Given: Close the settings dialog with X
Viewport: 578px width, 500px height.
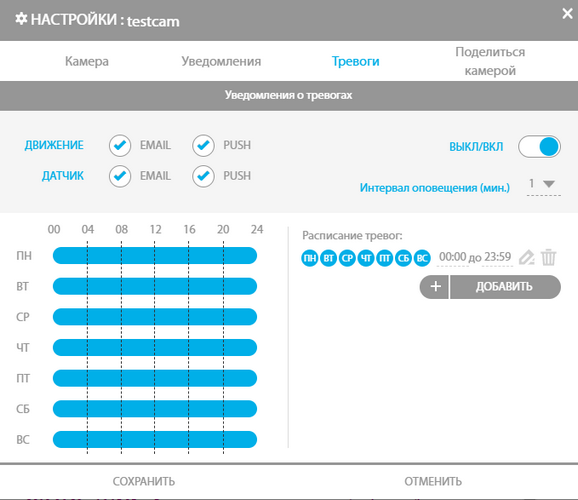Looking at the screenshot, I should [567, 14].
